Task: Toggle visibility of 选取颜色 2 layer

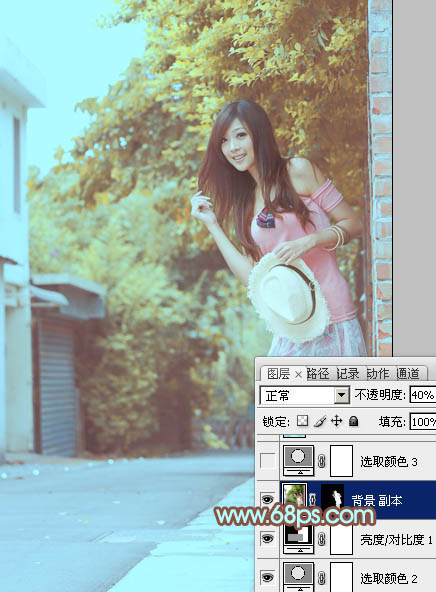Action: click(268, 577)
